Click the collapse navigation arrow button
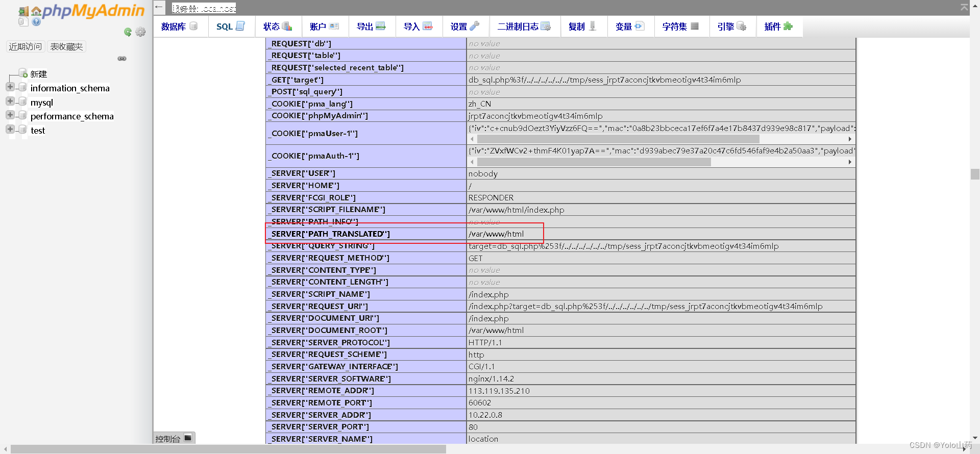The height and width of the screenshot is (454, 980). 159,7
